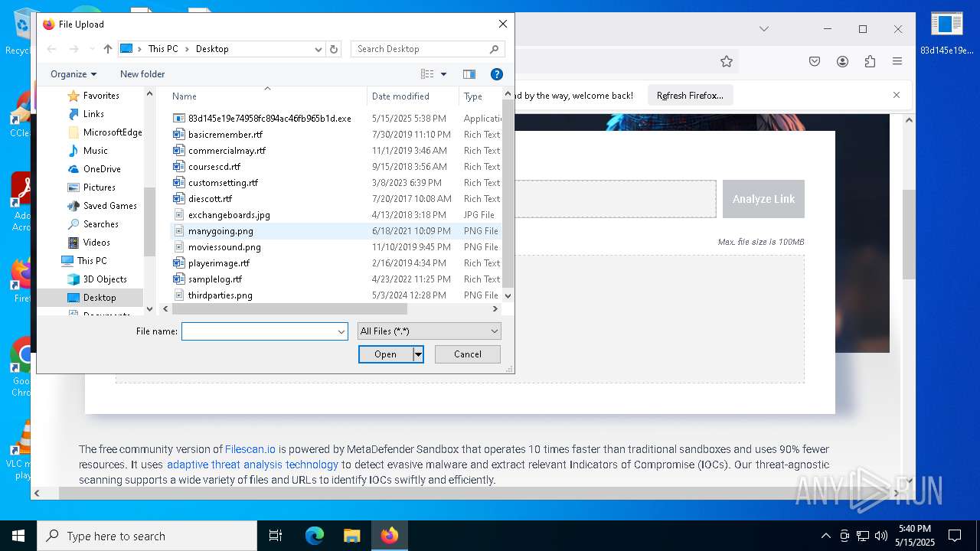Select Searches in navigation tree

[x=101, y=224]
